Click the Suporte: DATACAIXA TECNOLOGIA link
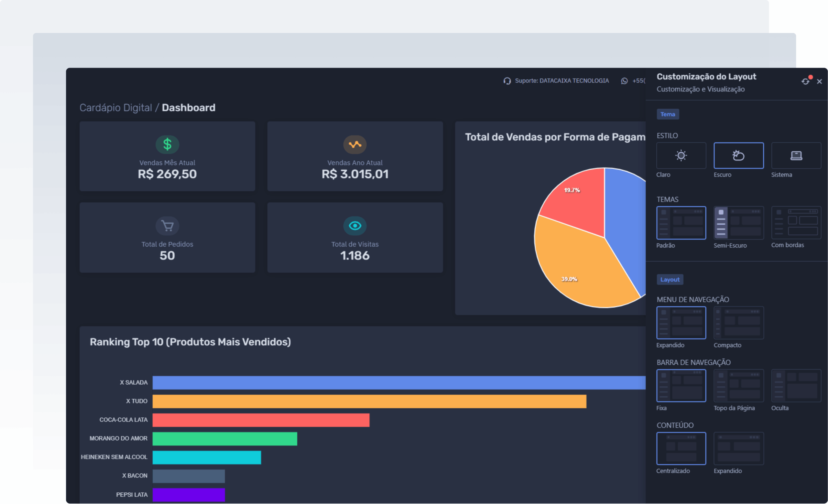 tap(561, 81)
